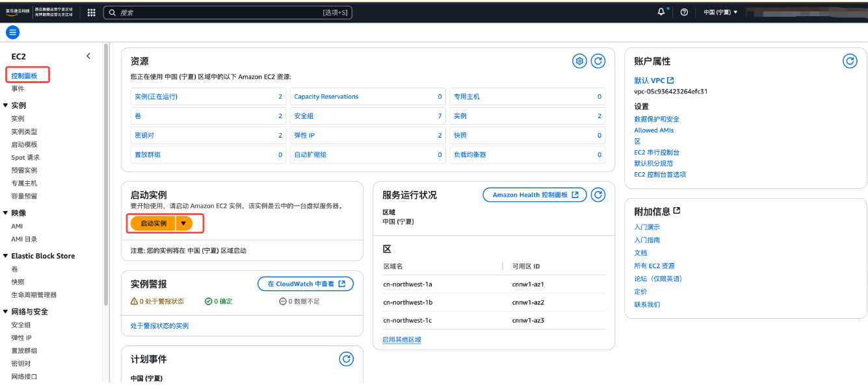Viewport: 868px width, 389px height.
Task: Open the help question mark icon
Action: pos(684,12)
